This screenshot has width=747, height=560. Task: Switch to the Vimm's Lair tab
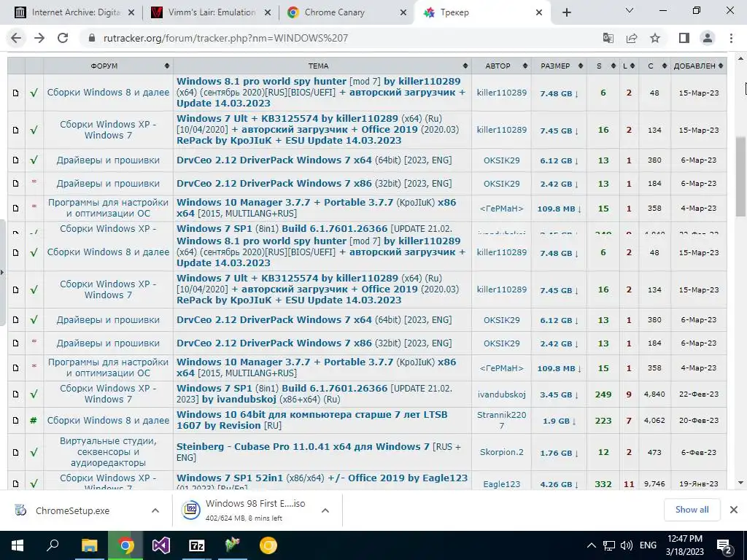(211, 13)
